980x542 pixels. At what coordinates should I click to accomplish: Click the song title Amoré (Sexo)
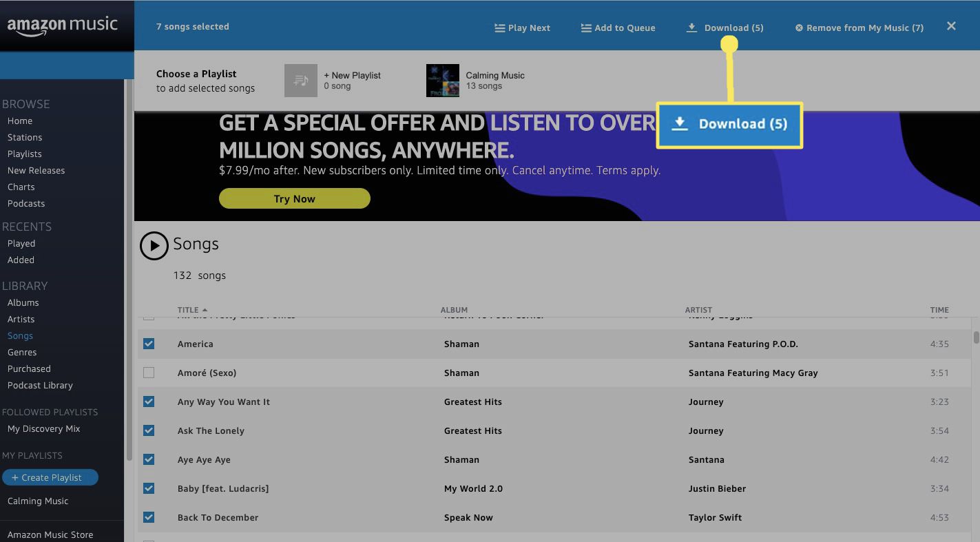pos(207,373)
